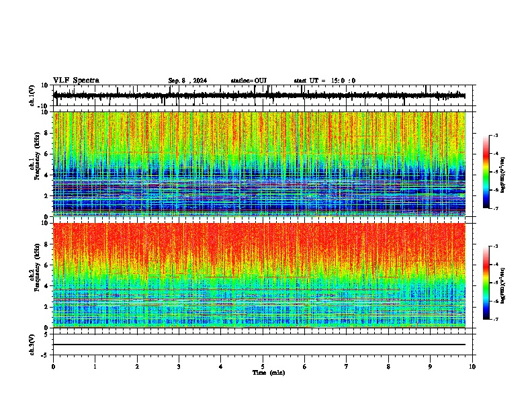This screenshot has height=411, width=532.
Task: Click the "6" tick label on time axis
Action: pos(305,367)
